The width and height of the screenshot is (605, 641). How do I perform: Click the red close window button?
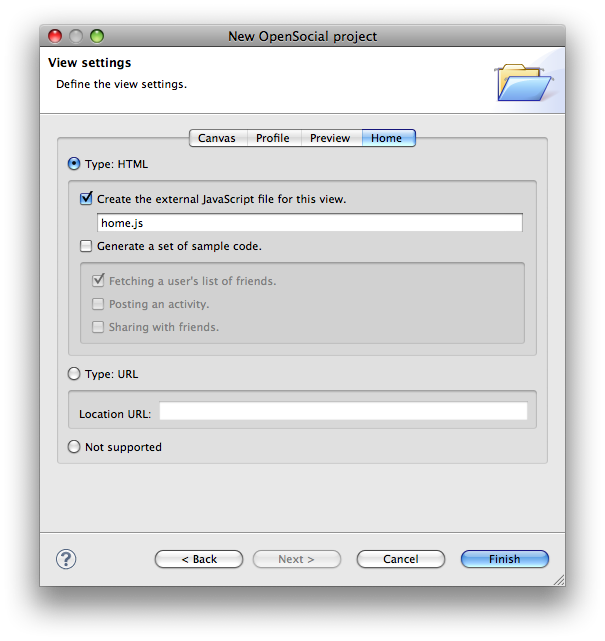55,36
